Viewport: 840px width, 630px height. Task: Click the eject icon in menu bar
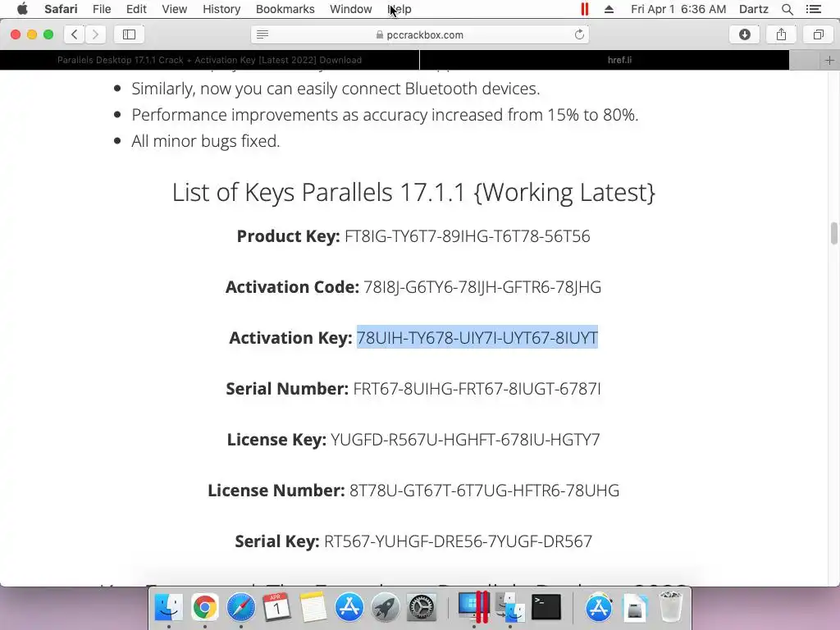609,9
